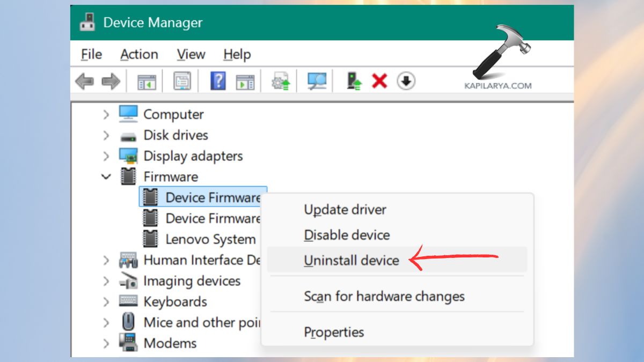Expand the Keyboards category
644x362 pixels.
pos(106,301)
